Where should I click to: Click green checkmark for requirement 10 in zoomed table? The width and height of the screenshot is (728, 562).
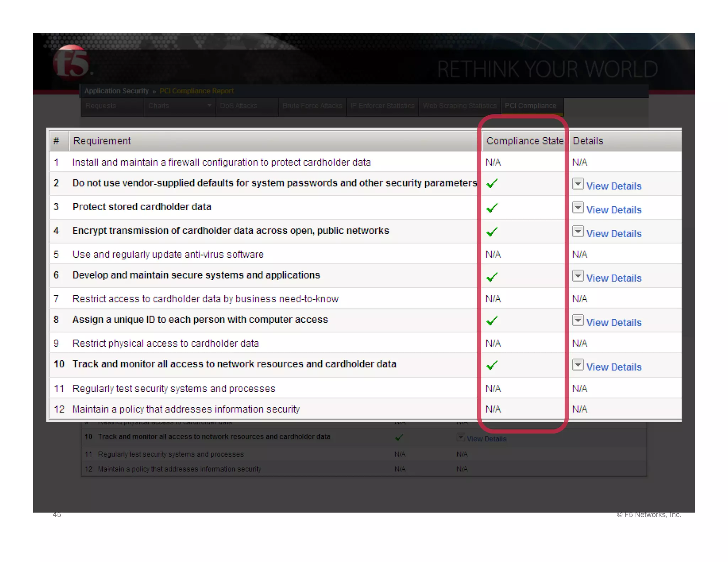click(492, 365)
